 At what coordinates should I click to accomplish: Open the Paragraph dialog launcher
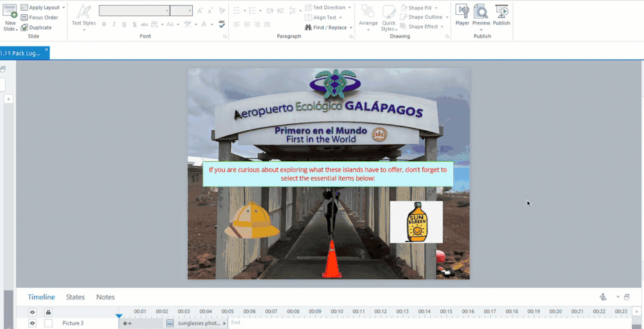[351, 37]
